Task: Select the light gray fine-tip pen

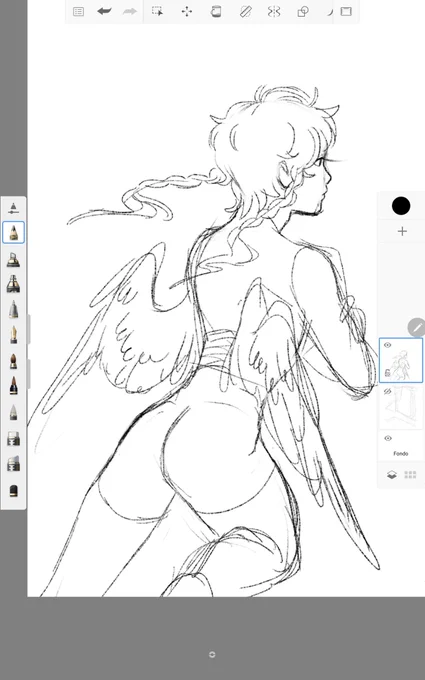Action: [x=13, y=412]
